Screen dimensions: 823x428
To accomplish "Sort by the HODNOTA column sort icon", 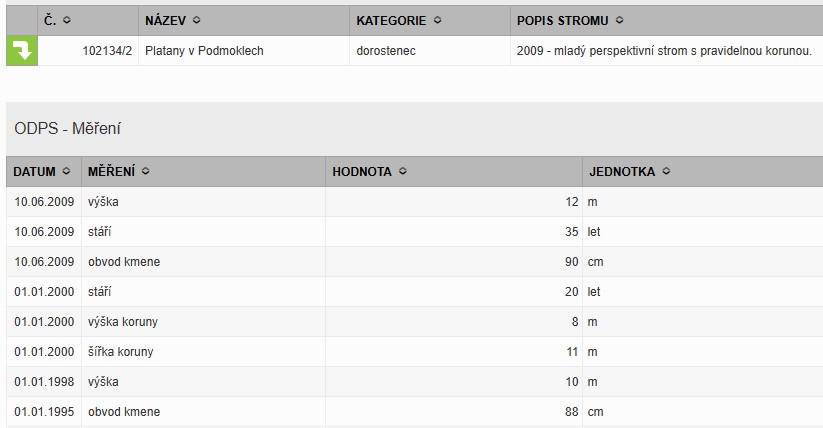I will point(403,172).
